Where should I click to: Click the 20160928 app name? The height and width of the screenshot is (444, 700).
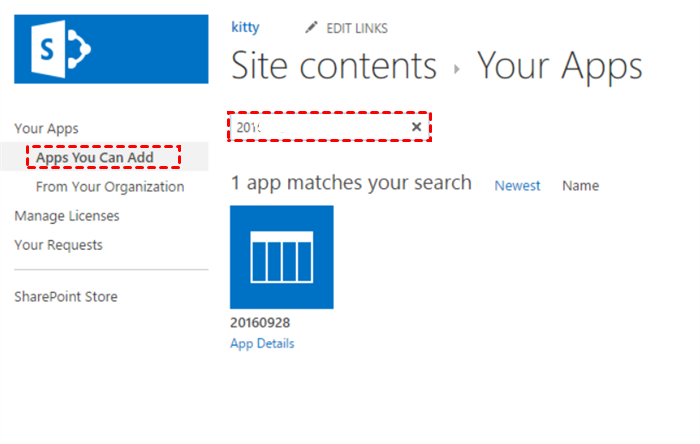coord(260,324)
